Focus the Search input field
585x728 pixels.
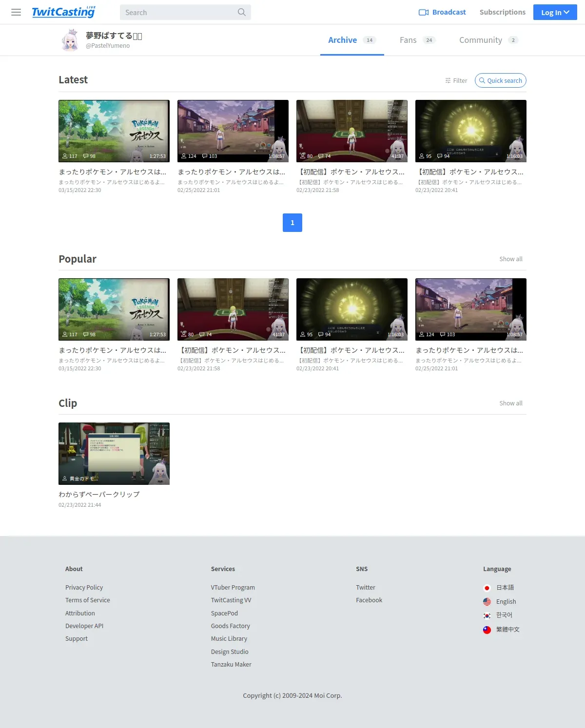click(185, 12)
